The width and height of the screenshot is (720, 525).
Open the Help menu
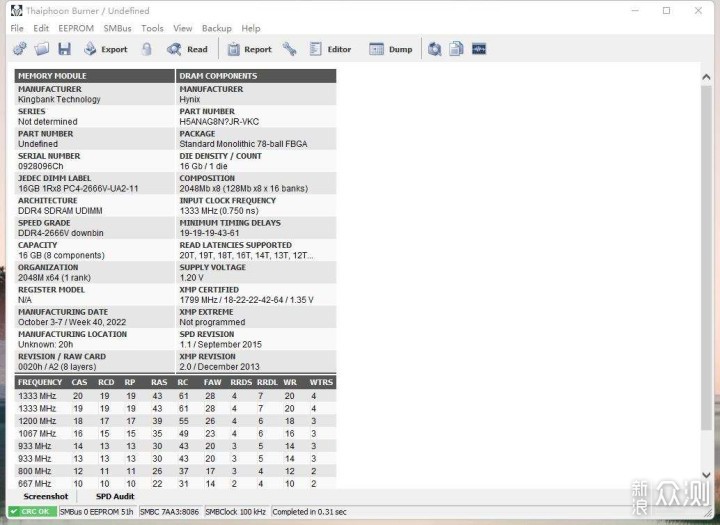click(251, 28)
